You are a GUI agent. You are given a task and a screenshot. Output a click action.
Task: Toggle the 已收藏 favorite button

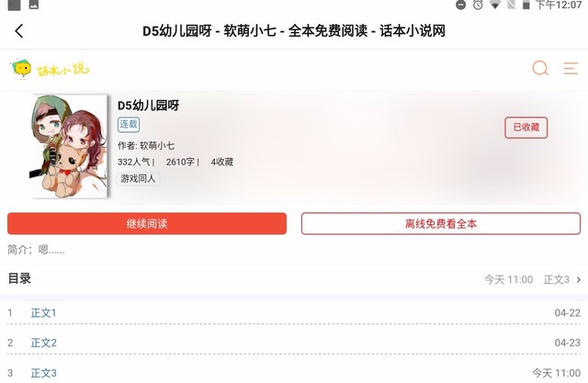526,128
